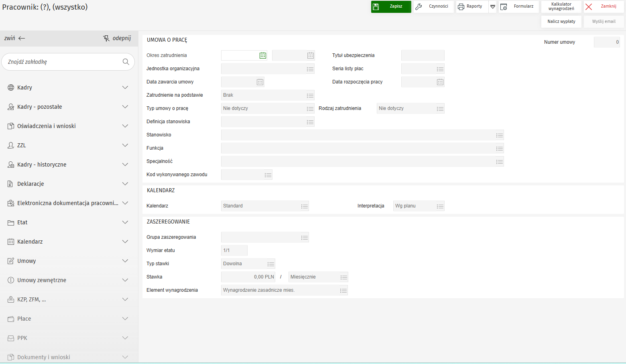This screenshot has width=626, height=364.
Task: Click the Wymiar etatu input field
Action: tap(234, 250)
